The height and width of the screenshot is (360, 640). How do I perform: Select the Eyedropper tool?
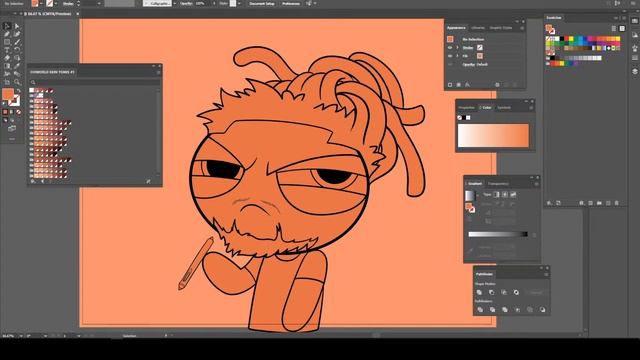(x=17, y=66)
